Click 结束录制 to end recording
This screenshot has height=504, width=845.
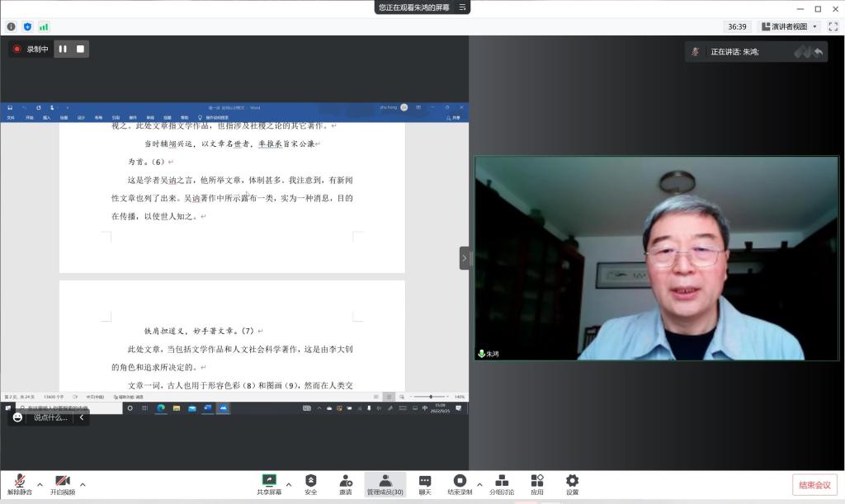[460, 481]
